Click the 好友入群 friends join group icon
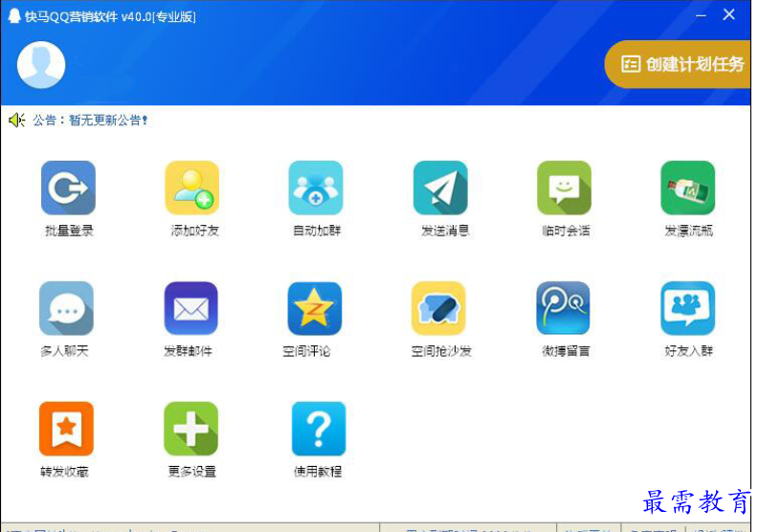The image size is (759, 532). click(x=688, y=308)
